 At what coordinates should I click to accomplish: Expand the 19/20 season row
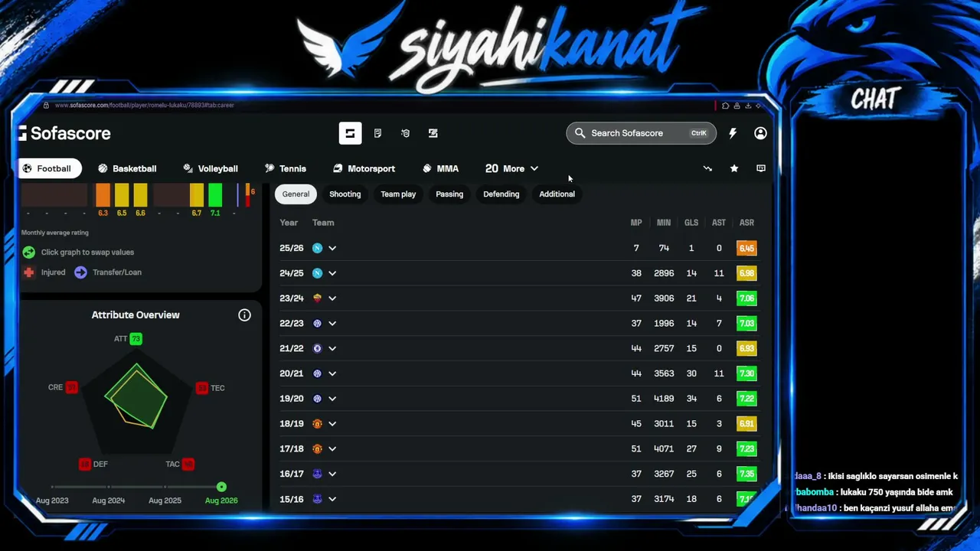pos(332,399)
